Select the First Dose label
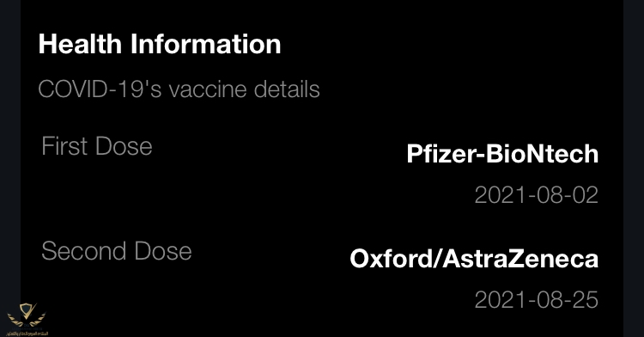The height and width of the screenshot is (337, 644). coord(97,146)
